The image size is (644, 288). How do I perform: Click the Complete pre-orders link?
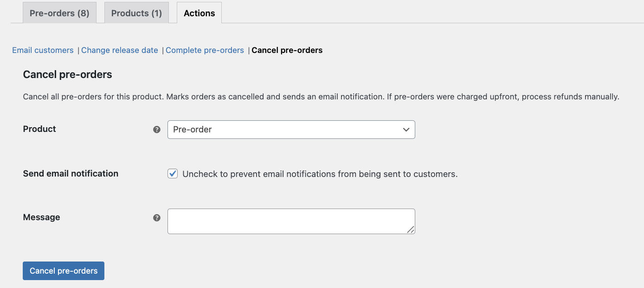205,50
